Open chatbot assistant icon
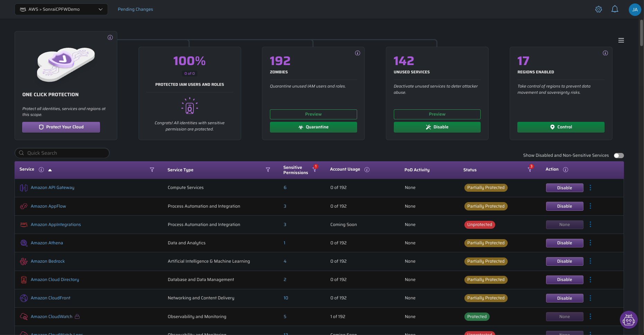The image size is (644, 335). coord(628,319)
